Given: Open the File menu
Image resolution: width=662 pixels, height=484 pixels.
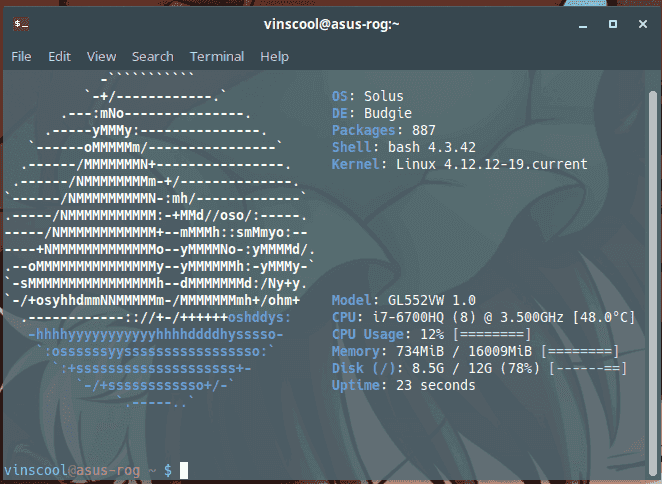Looking at the screenshot, I should click(21, 57).
